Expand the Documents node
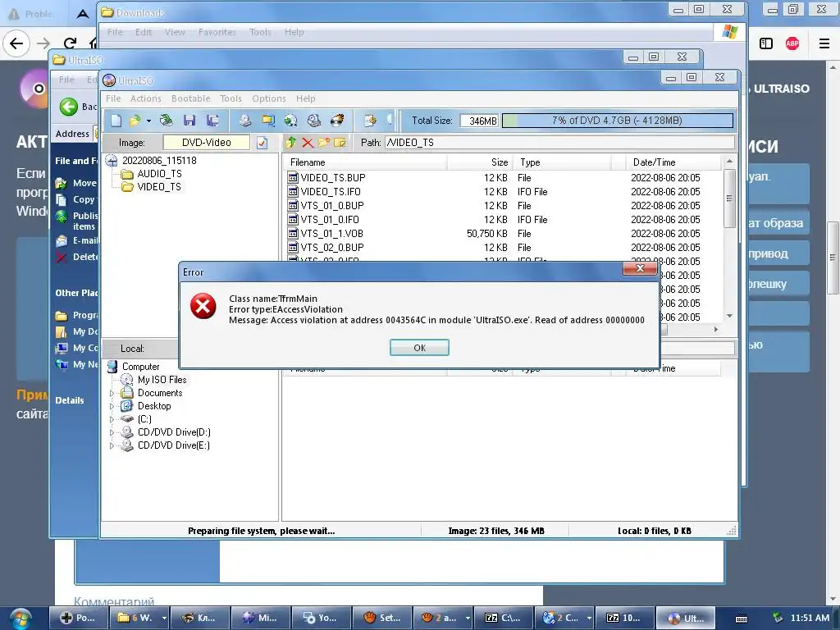 click(x=112, y=393)
